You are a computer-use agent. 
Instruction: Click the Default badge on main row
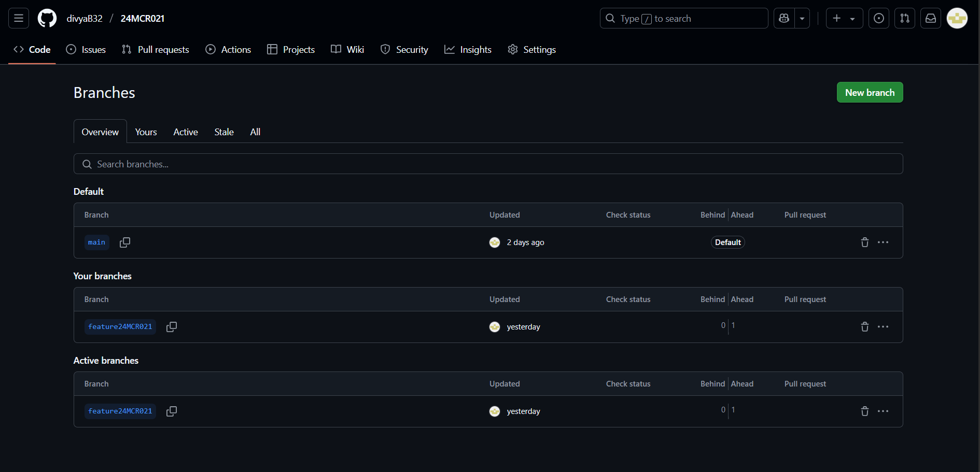(727, 242)
